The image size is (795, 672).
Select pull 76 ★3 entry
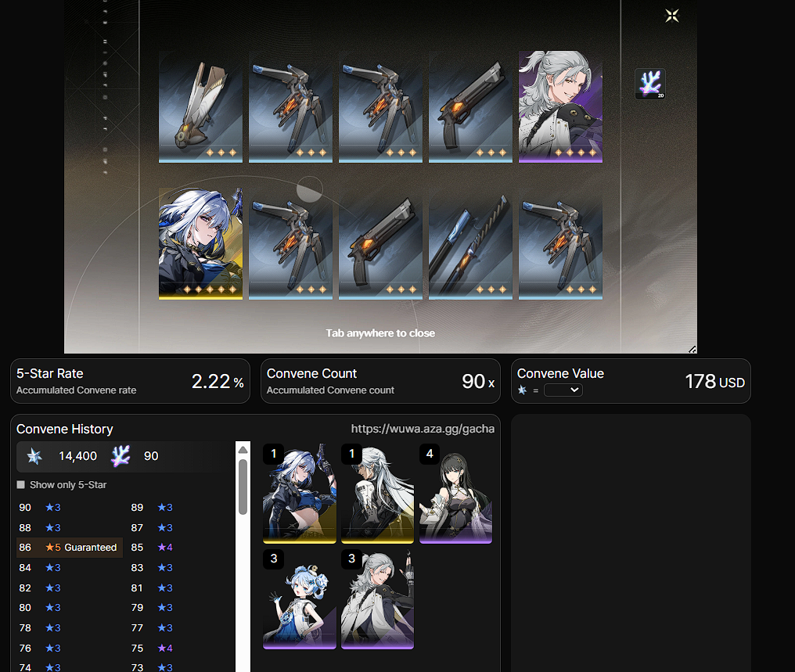click(x=40, y=648)
